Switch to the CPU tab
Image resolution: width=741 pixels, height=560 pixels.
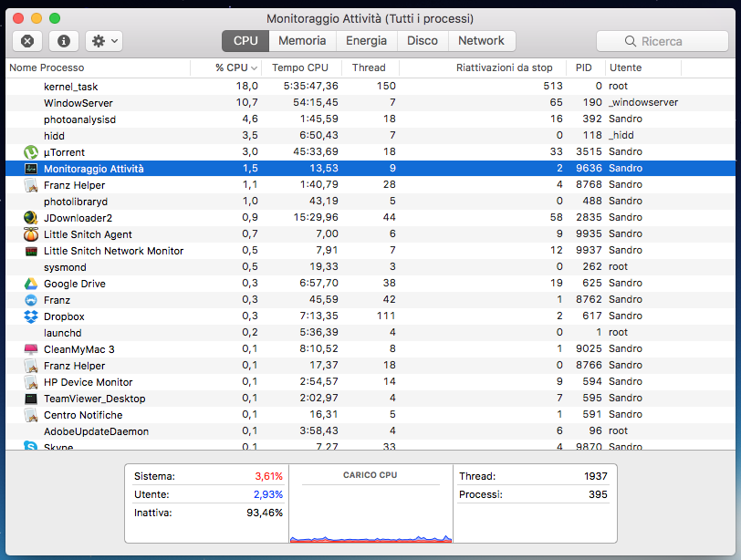[245, 41]
